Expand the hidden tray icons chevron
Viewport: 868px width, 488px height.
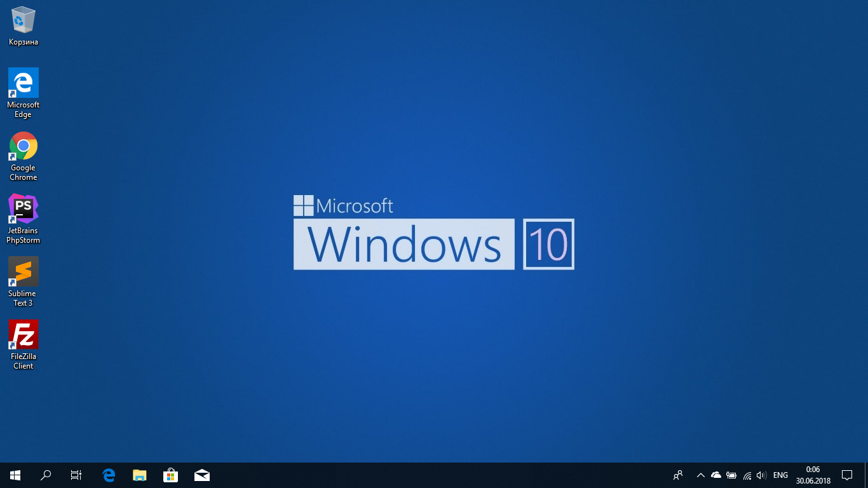[701, 475]
